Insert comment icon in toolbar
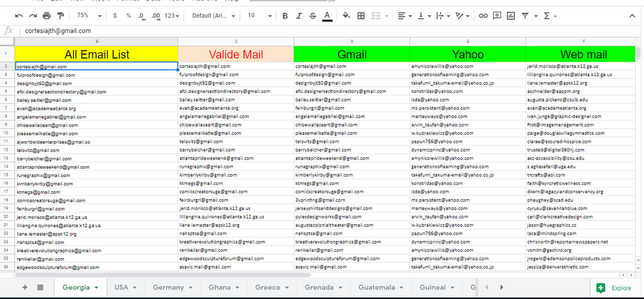 click(497, 16)
